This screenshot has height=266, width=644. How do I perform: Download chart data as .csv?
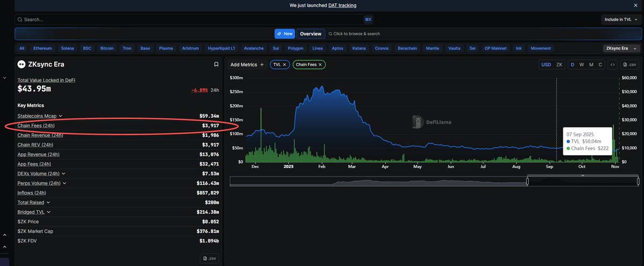click(630, 64)
